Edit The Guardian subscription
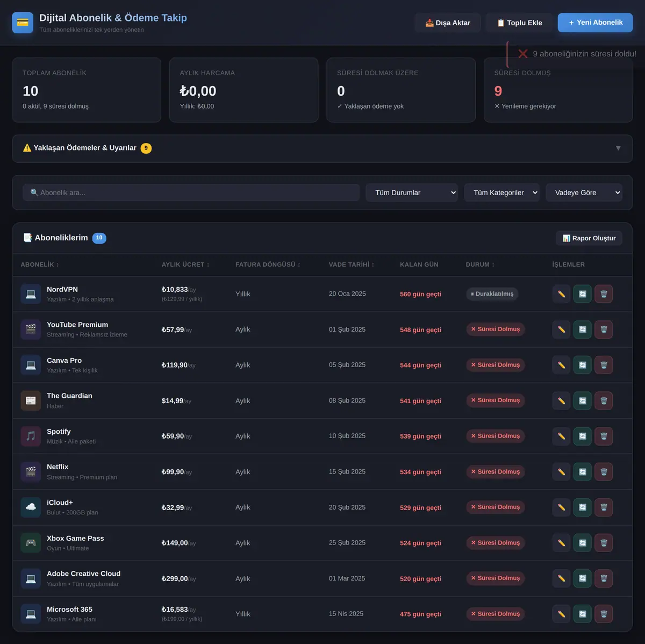The width and height of the screenshot is (645, 644). coord(561,400)
